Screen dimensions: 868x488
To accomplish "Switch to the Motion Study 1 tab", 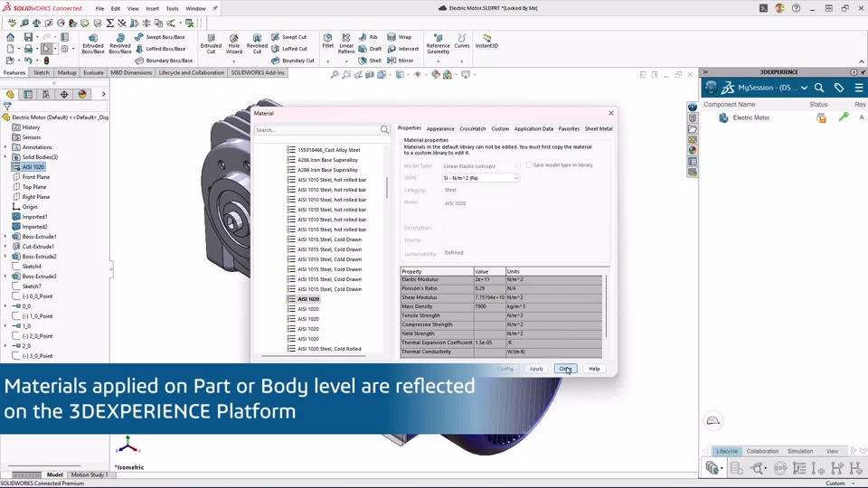I will (90, 474).
